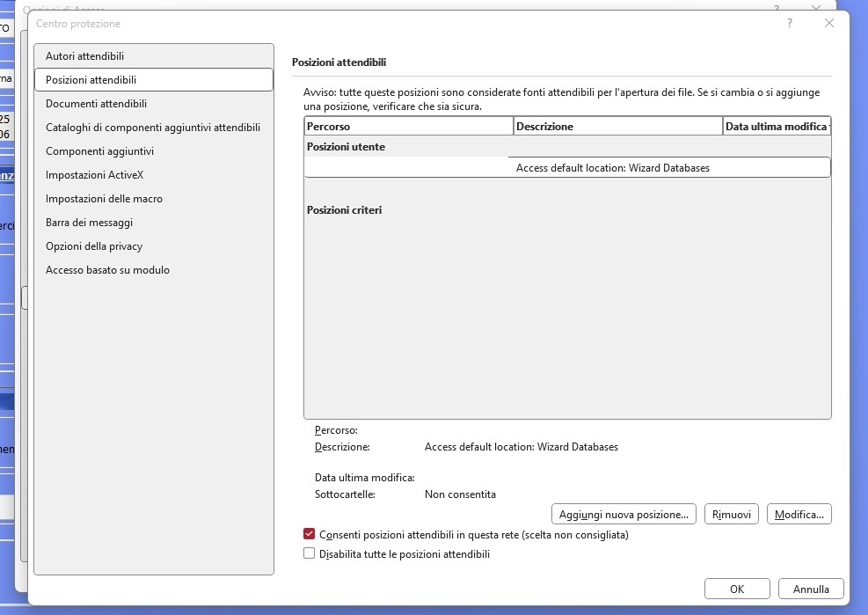The width and height of the screenshot is (868, 615).
Task: Open the Autori attendibili section
Action: (153, 56)
